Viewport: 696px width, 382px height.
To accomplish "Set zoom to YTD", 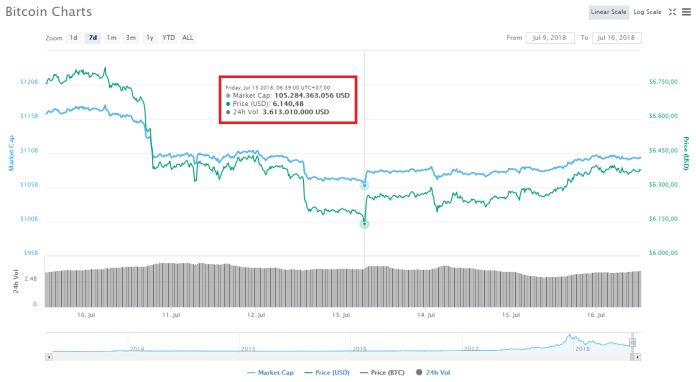I will pos(169,38).
